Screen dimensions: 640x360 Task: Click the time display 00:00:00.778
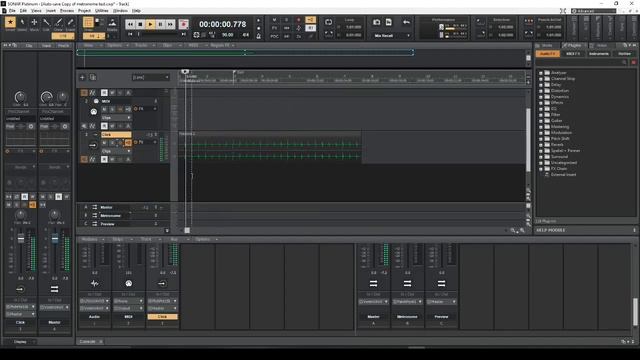click(223, 24)
